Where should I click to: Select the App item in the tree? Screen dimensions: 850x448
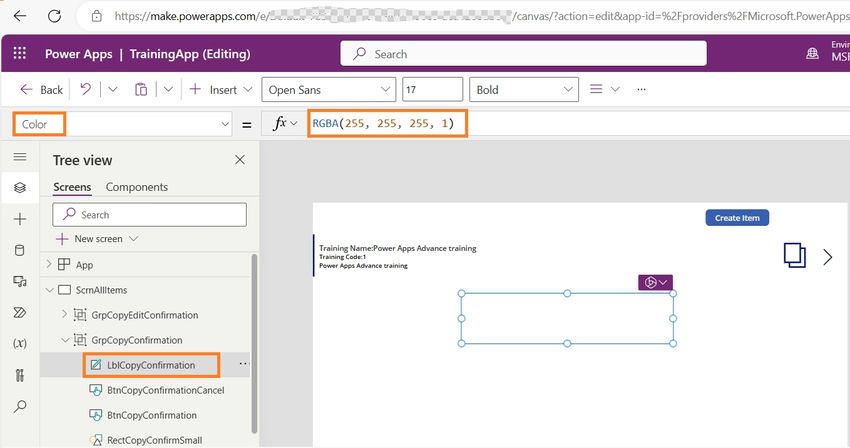[x=84, y=265]
